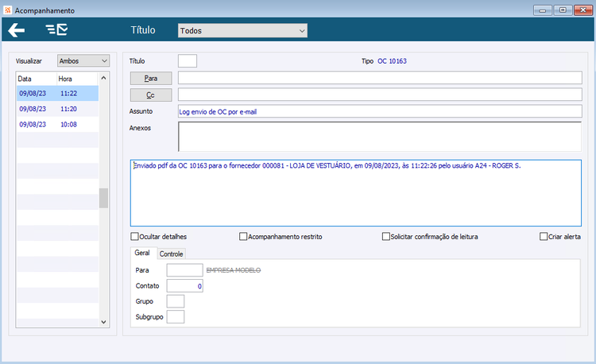
Task: Select the Geral tab
Action: tap(142, 253)
